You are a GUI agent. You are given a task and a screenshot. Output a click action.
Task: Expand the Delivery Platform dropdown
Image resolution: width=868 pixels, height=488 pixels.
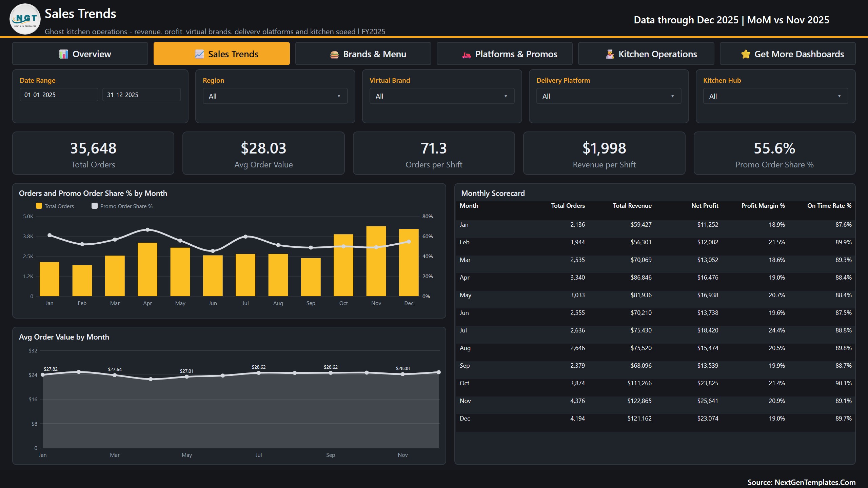click(x=609, y=96)
